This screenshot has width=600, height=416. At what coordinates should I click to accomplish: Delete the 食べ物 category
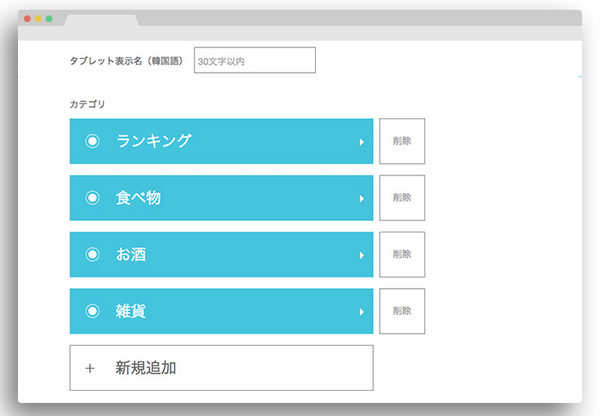tap(402, 198)
